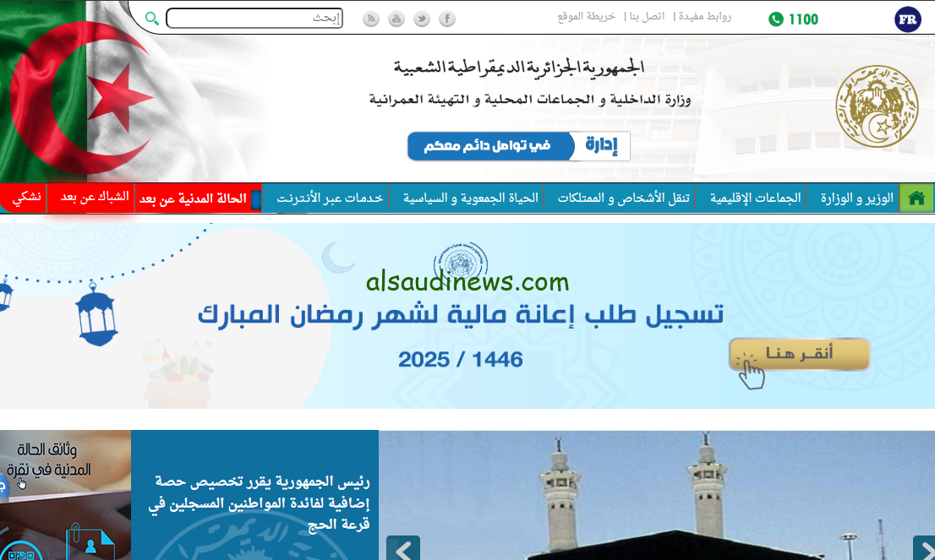Image resolution: width=935 pixels, height=560 pixels.
Task: Open the mosque minarets slide image
Action: click(657, 495)
